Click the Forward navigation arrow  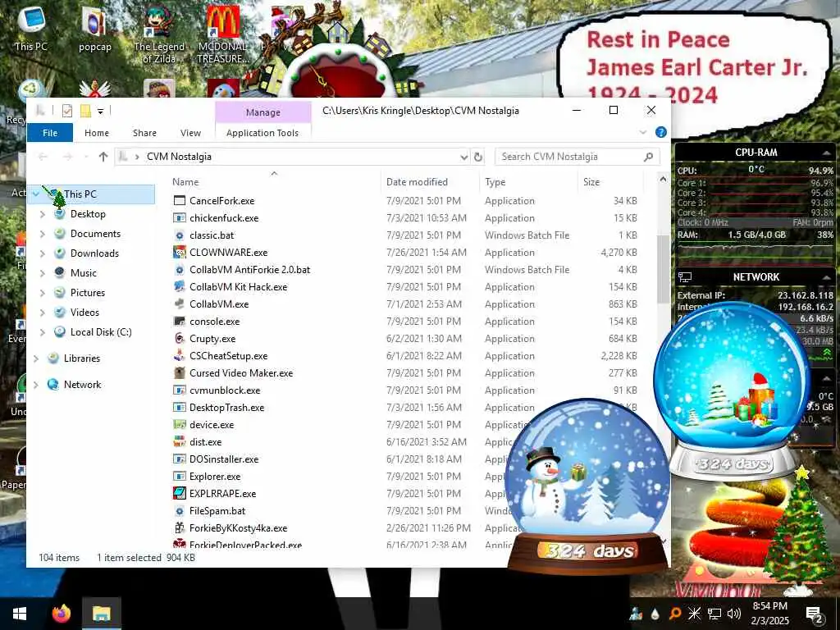(x=67, y=157)
